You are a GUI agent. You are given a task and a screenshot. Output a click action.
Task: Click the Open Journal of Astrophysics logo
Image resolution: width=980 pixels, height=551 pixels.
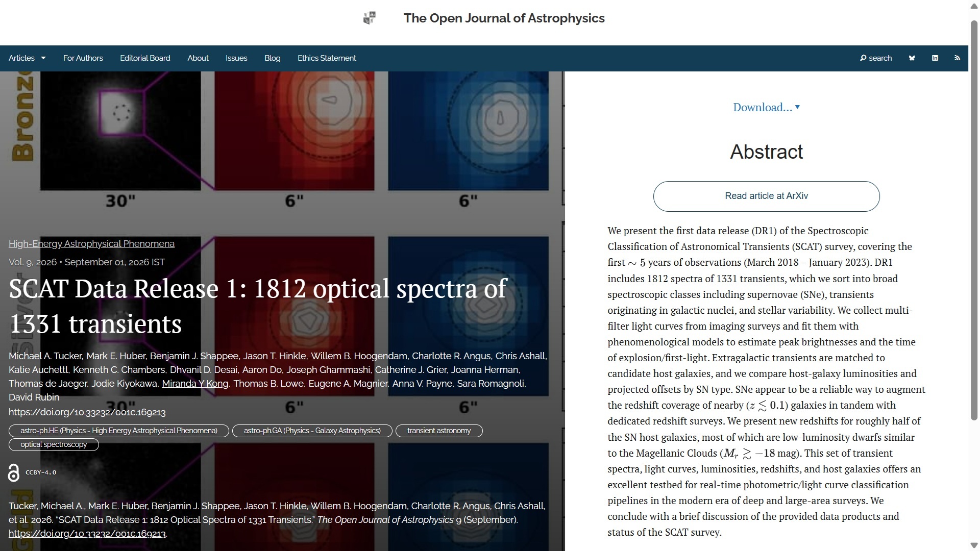click(x=370, y=18)
